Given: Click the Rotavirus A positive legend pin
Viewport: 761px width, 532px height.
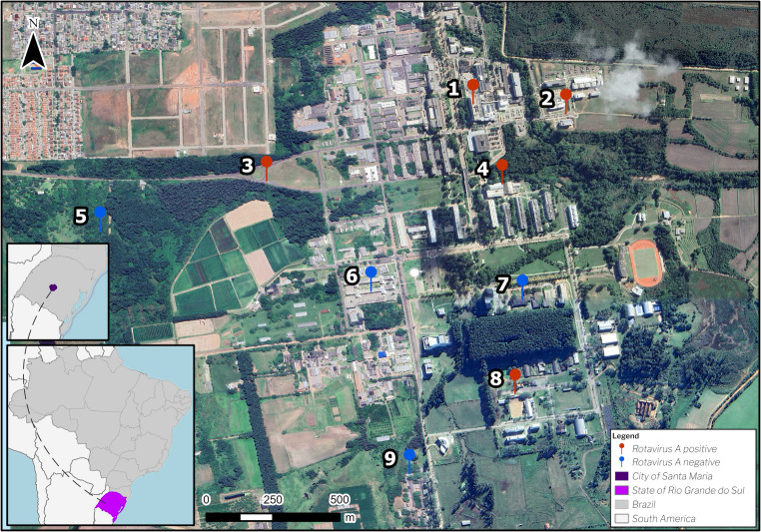Looking at the screenshot, I should click(x=622, y=448).
